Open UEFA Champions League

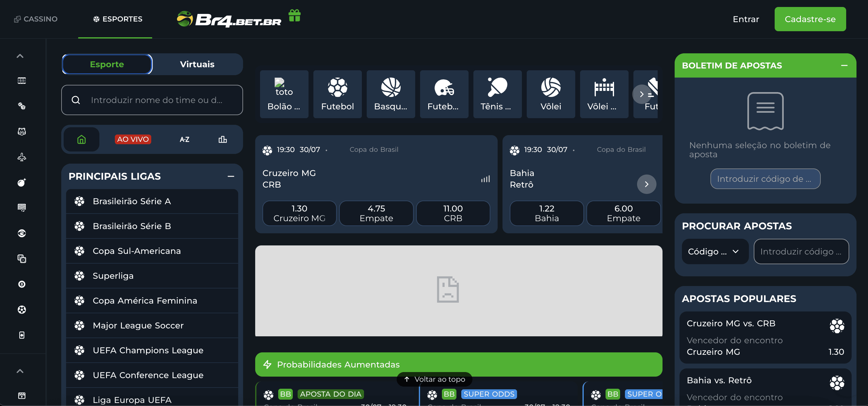pos(152,351)
